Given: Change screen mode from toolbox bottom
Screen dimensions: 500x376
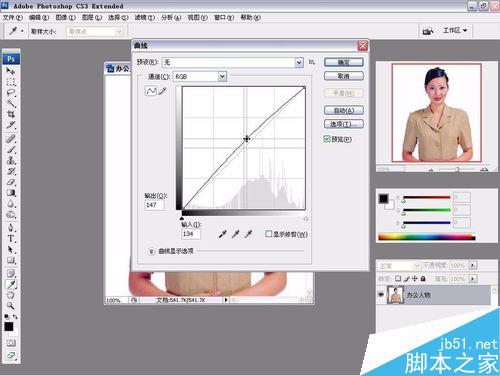Looking at the screenshot, I should tap(11, 355).
